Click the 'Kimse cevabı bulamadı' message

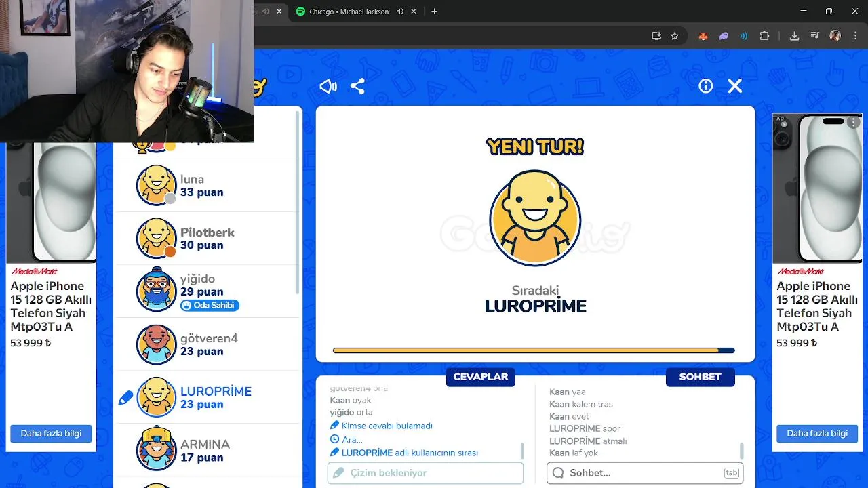[387, 426]
